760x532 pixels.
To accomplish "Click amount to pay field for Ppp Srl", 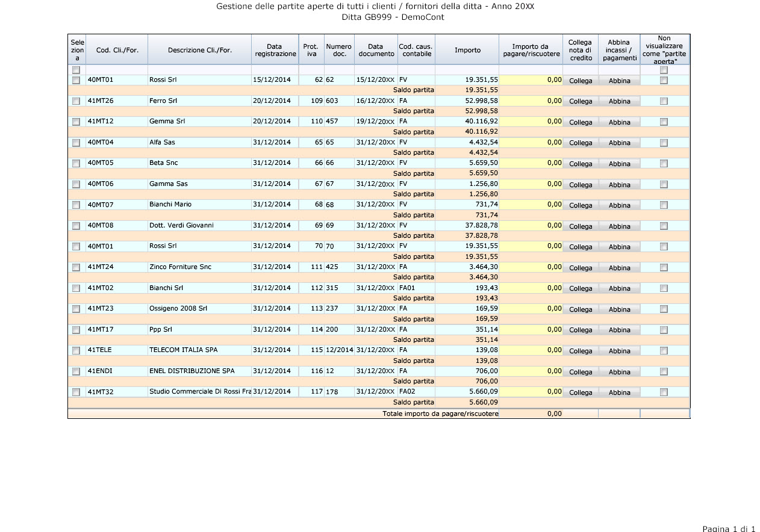I will tap(531, 330).
